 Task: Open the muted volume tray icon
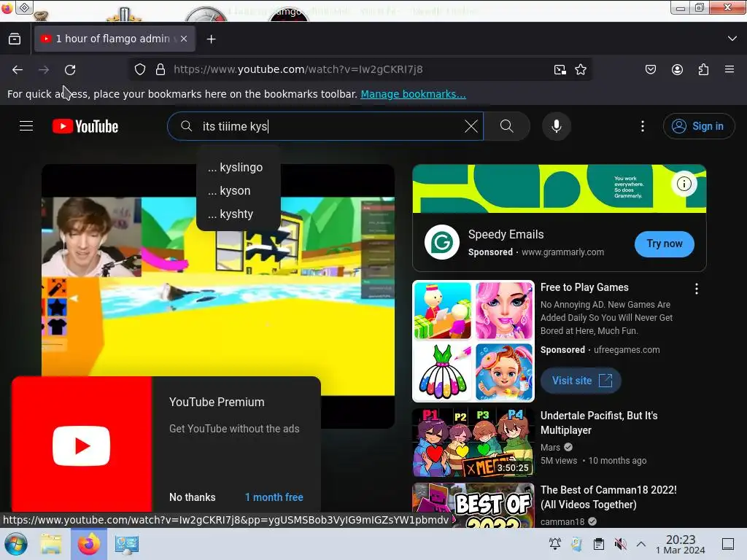point(620,544)
